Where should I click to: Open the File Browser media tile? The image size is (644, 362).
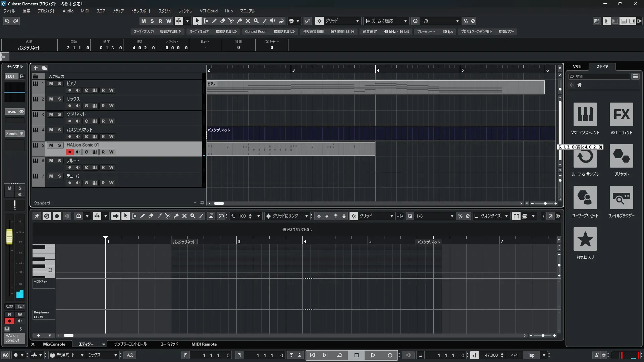(x=621, y=198)
